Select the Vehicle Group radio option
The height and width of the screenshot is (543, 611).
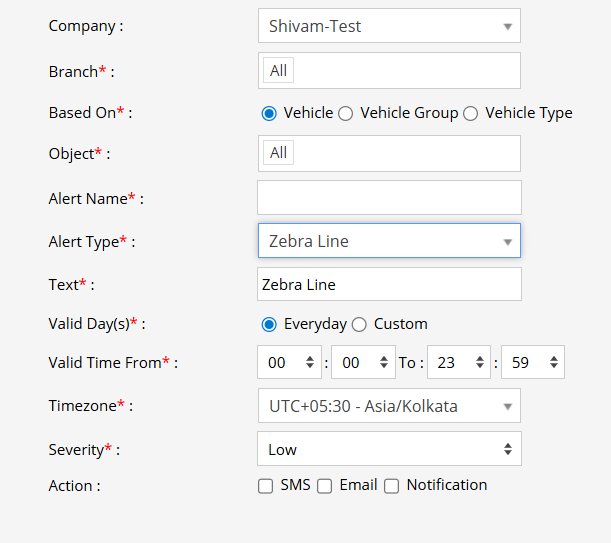(x=346, y=113)
